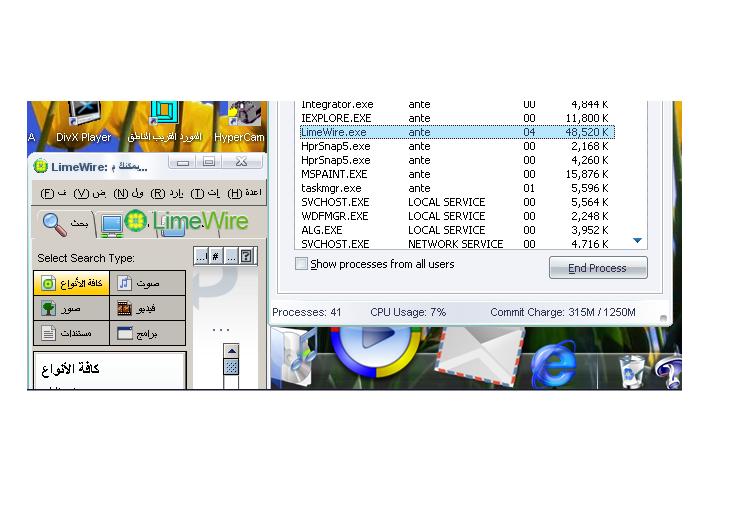Select the taskmgr.exe process name
This screenshot has height=516, width=732.
(x=331, y=188)
